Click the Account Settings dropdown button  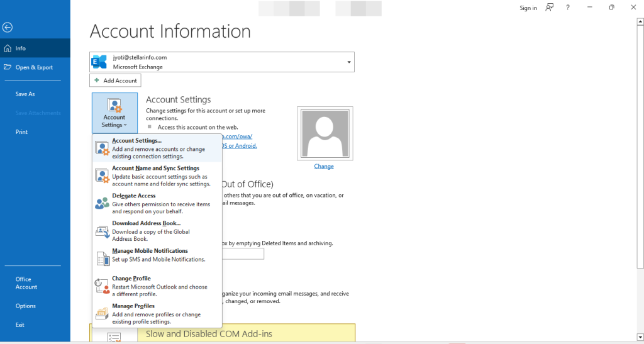tap(114, 113)
